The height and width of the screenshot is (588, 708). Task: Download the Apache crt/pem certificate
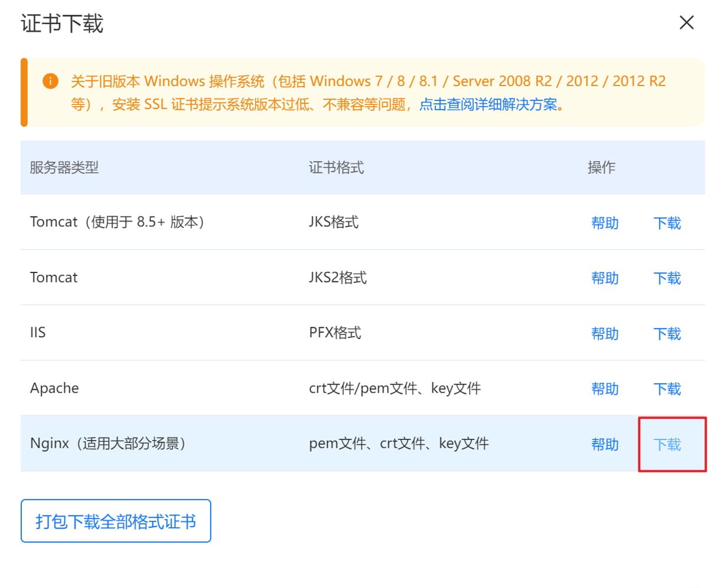[x=666, y=389]
